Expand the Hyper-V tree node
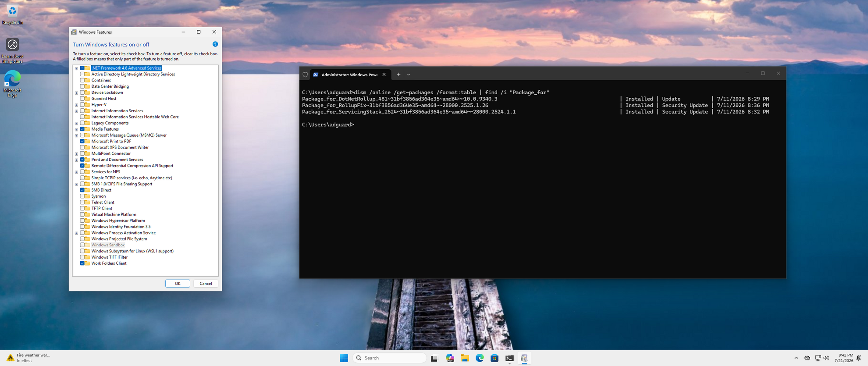 point(76,105)
